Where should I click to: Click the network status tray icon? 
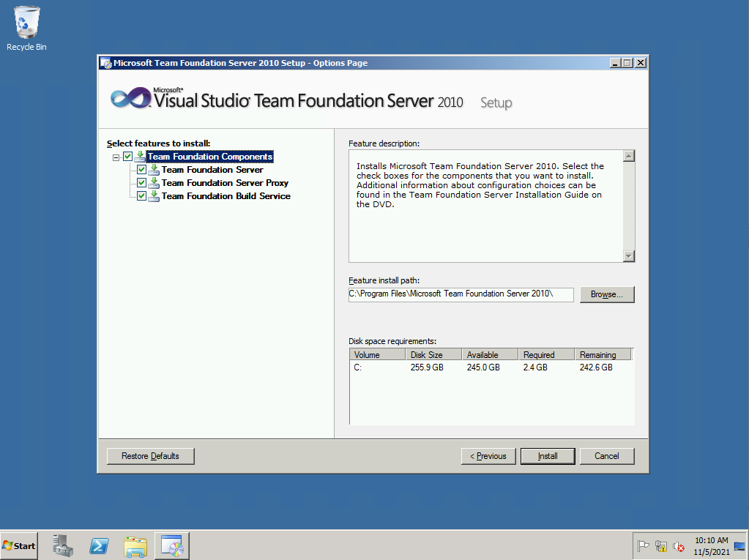pyautogui.click(x=661, y=546)
